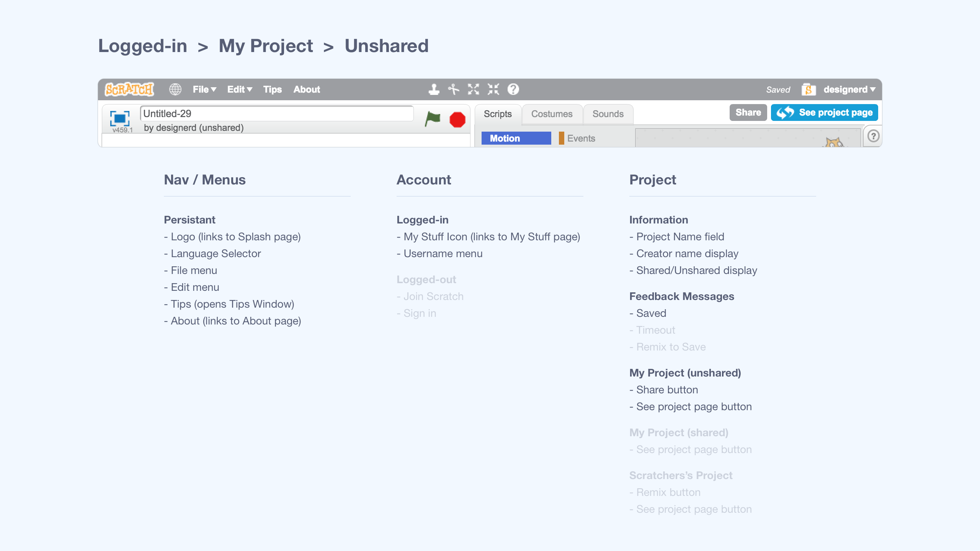
Task: Select the Delete scissors tool
Action: click(x=454, y=90)
